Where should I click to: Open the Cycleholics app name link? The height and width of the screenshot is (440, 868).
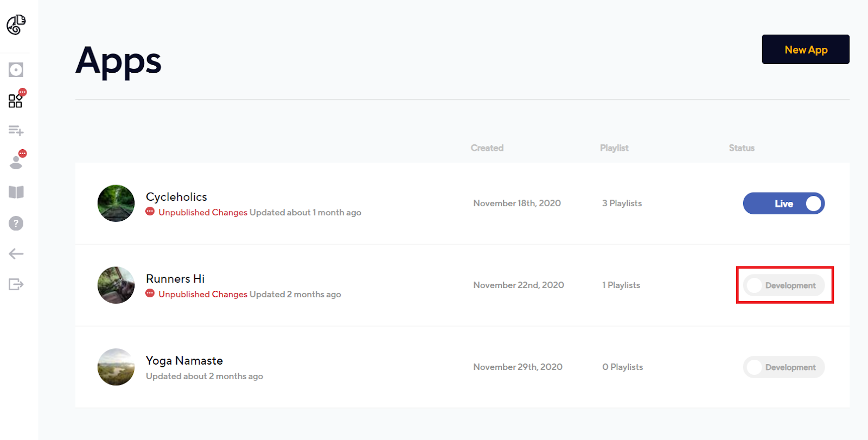[176, 197]
